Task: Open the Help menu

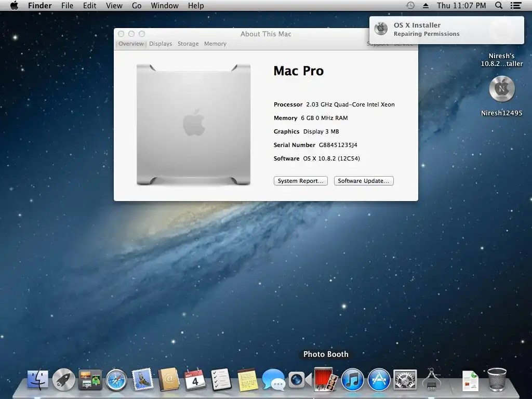Action: [x=196, y=5]
